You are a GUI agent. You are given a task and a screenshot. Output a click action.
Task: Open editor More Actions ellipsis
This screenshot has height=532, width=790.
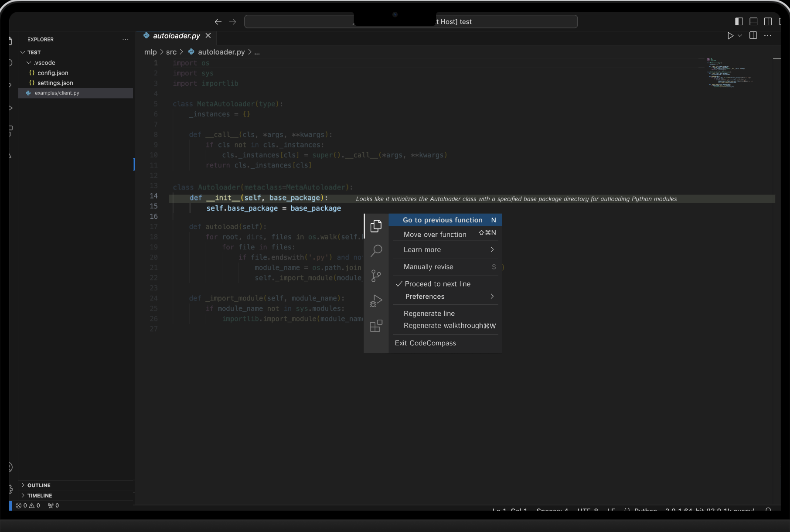(768, 36)
